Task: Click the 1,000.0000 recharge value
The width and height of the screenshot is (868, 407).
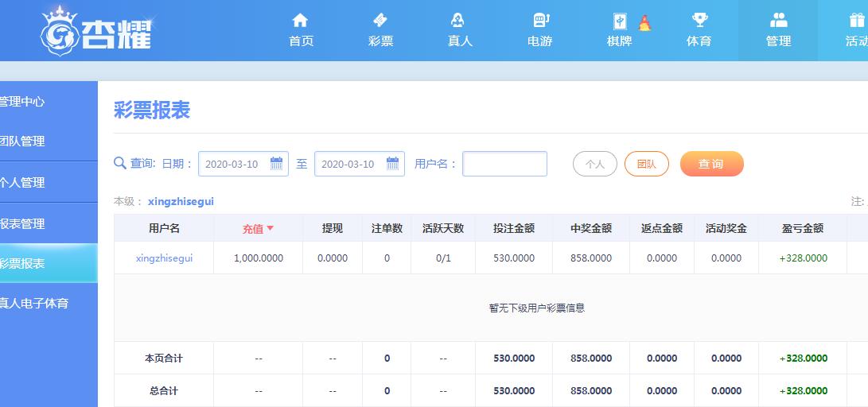Action: tap(258, 258)
